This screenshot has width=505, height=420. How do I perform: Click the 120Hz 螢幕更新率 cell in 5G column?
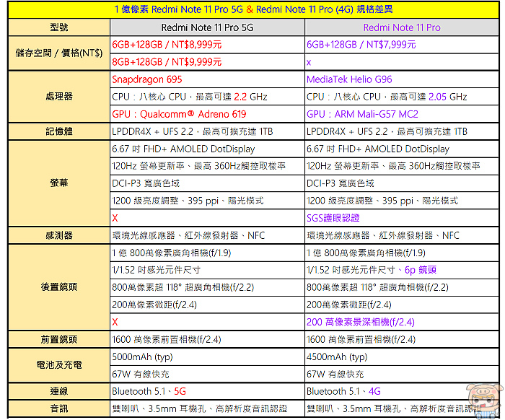207,166
